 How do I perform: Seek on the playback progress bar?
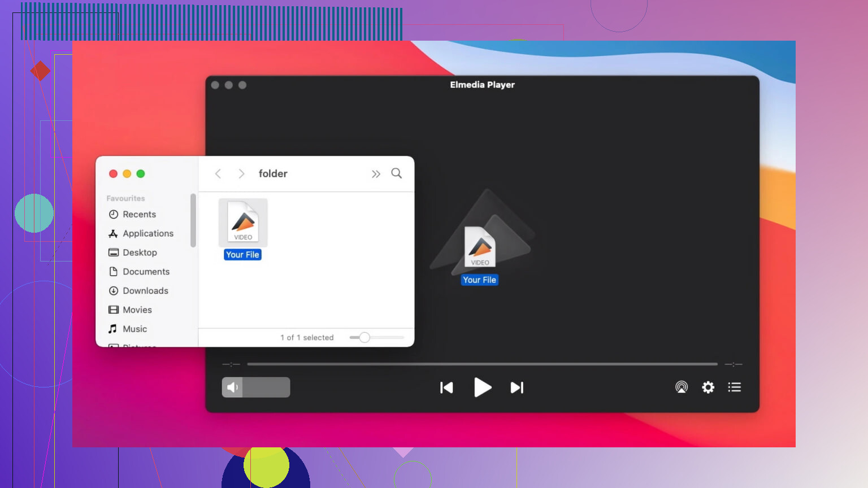point(482,364)
